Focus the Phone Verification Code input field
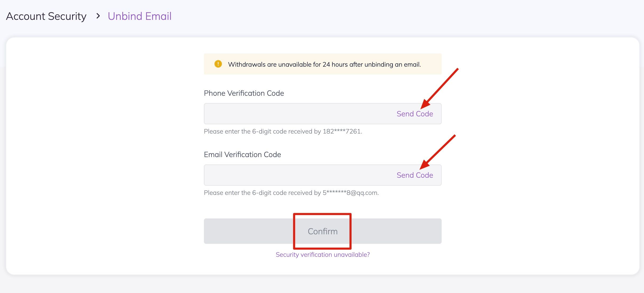Screen dimensions: 644x293 tap(298, 114)
